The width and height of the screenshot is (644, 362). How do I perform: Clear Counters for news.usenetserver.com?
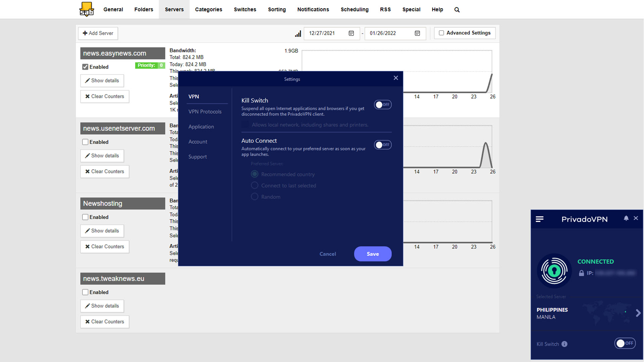(x=105, y=171)
